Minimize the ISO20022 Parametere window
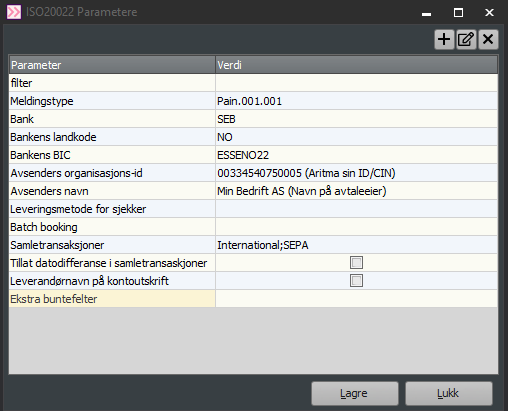Viewport: 508px width, 411px height. [x=426, y=13]
